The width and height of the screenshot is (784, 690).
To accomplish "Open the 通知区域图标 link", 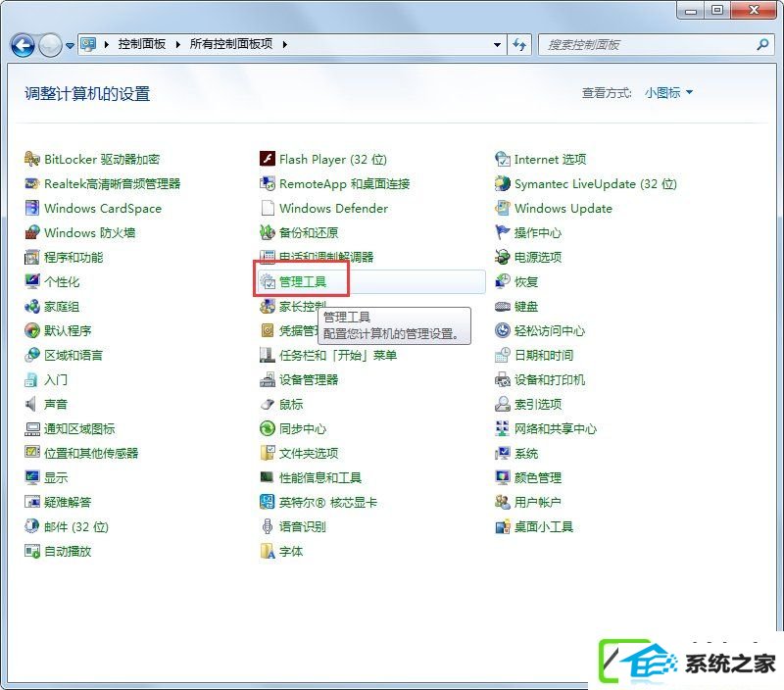I will coord(79,428).
